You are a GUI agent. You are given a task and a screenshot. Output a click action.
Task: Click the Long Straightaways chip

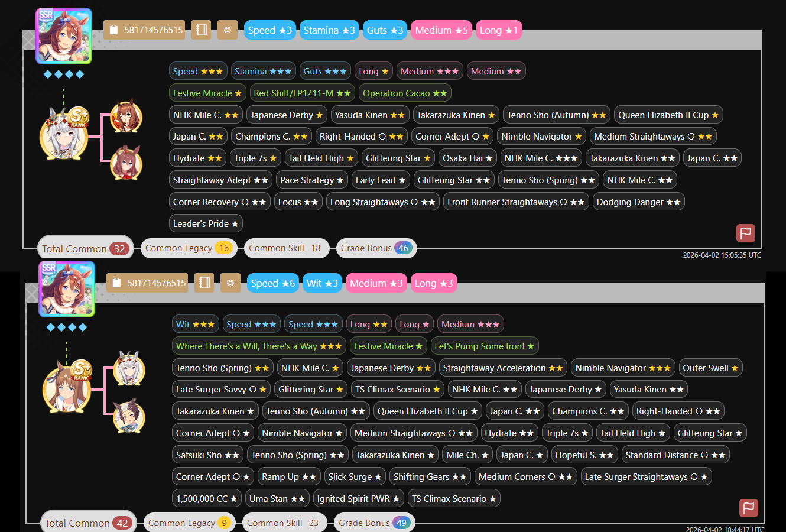pyautogui.click(x=383, y=202)
